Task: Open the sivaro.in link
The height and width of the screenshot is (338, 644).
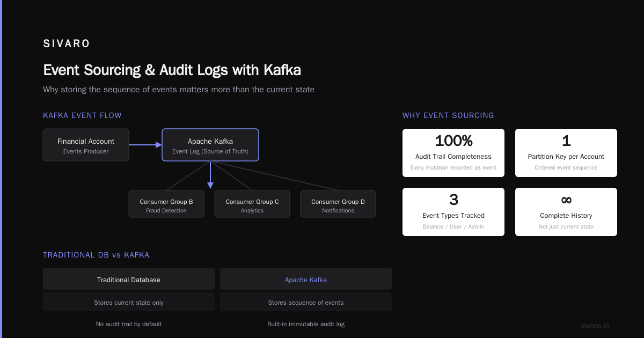Action: point(595,326)
